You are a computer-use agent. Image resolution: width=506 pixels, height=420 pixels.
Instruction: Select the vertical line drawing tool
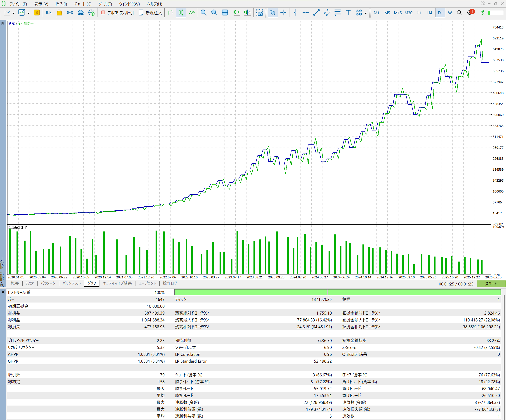point(295,13)
